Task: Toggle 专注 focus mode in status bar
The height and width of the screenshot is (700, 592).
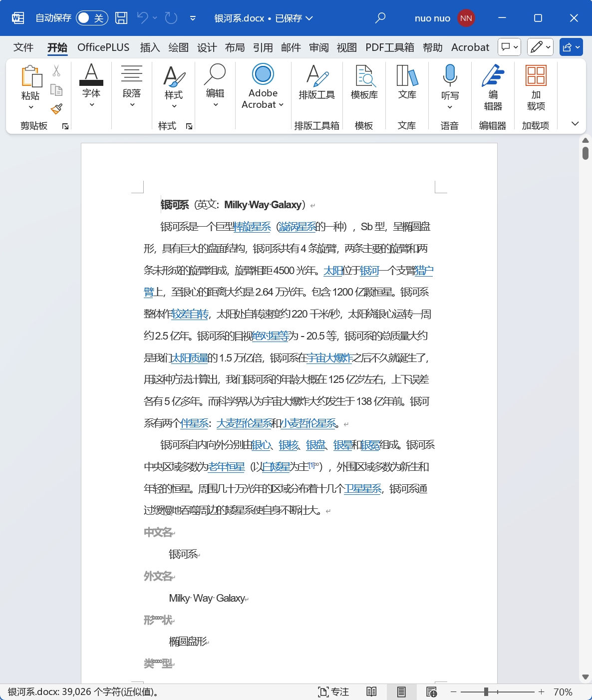Action: (333, 692)
